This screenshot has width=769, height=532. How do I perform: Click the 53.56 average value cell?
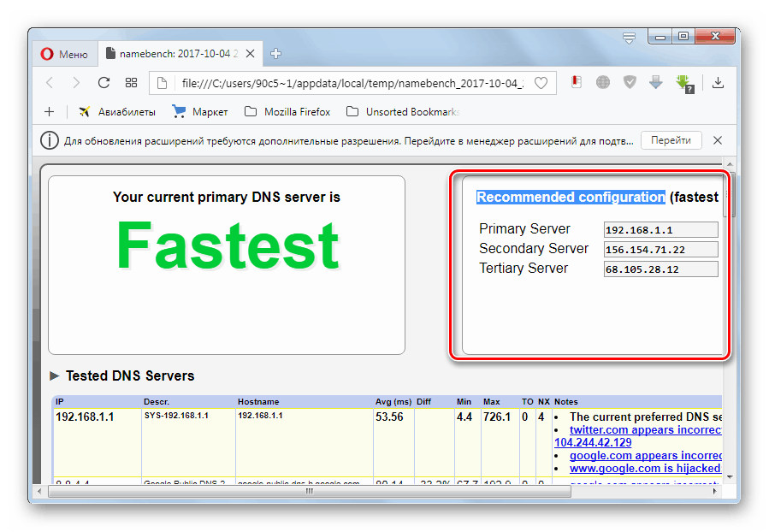coord(389,417)
